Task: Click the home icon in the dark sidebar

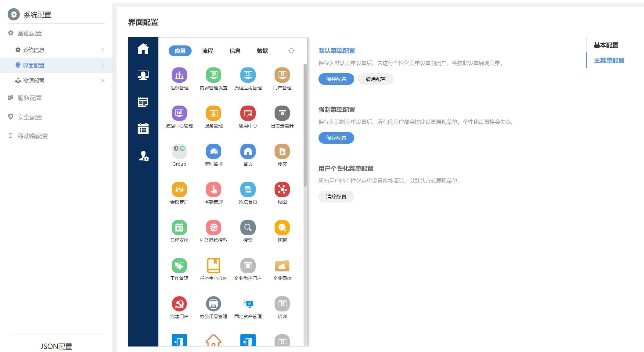Action: click(143, 49)
